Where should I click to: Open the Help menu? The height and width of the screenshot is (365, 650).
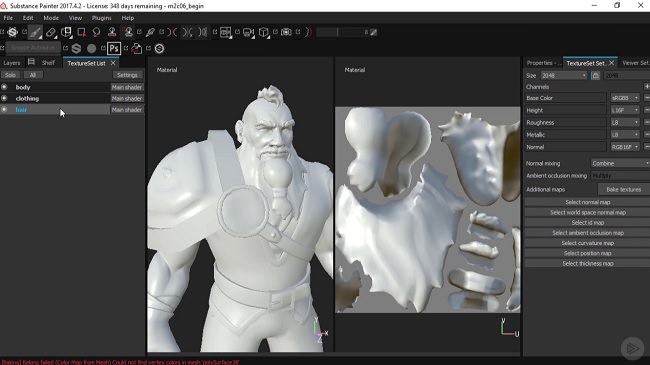[128, 18]
